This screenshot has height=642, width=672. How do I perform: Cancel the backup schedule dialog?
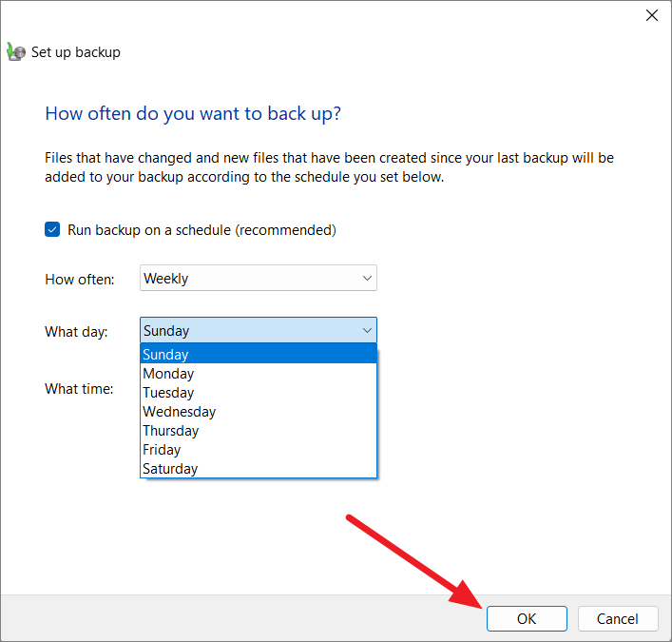618,618
